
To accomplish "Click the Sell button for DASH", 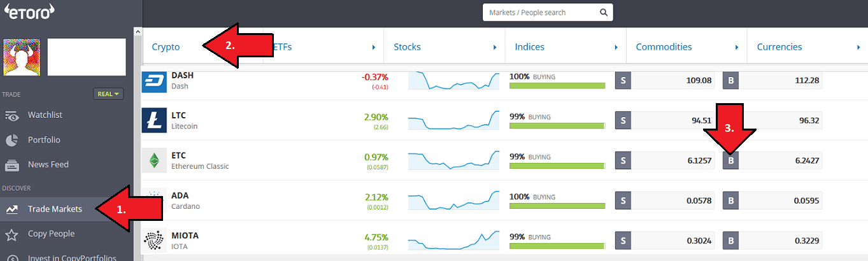I will tap(623, 80).
